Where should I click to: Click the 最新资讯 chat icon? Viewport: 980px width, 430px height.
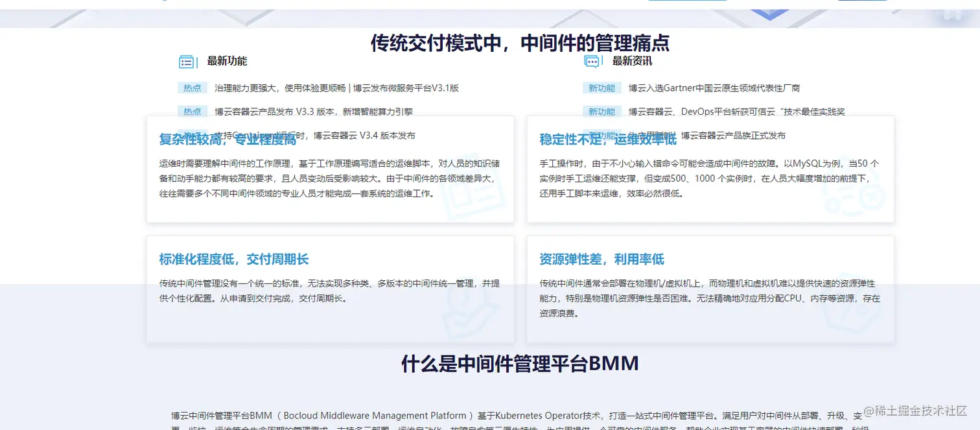[592, 62]
